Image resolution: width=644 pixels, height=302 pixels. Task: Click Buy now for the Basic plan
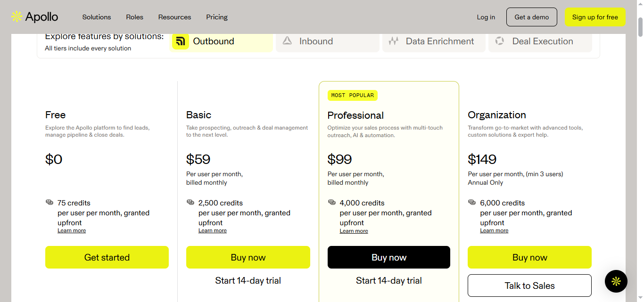coord(248,257)
